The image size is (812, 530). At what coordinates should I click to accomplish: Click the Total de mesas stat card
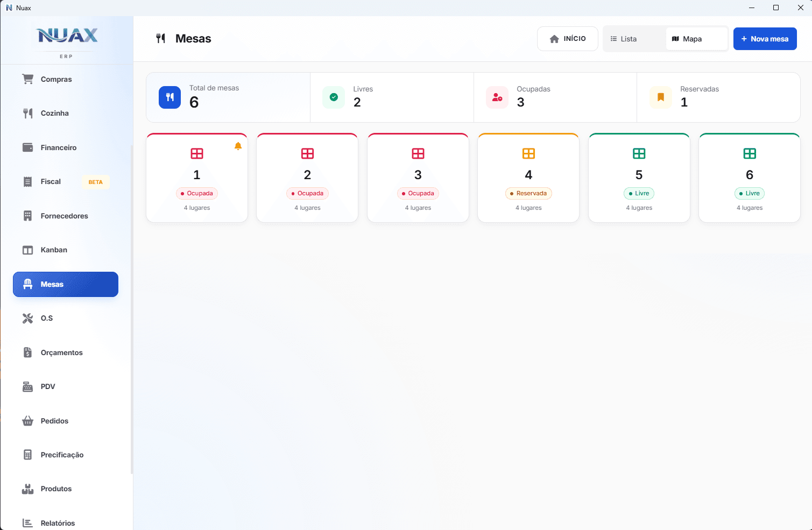click(x=228, y=97)
